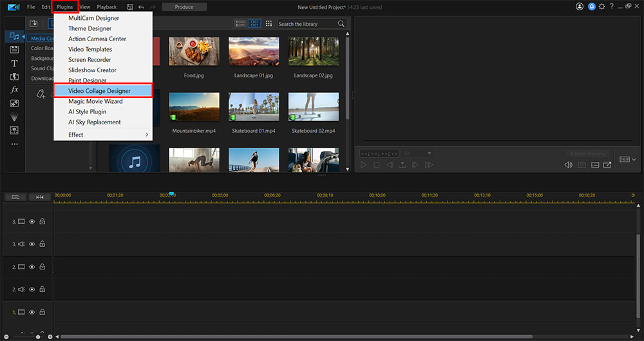Click the timeline zoom-in plus button
Screen dimensions: 644x341
click(x=50, y=336)
